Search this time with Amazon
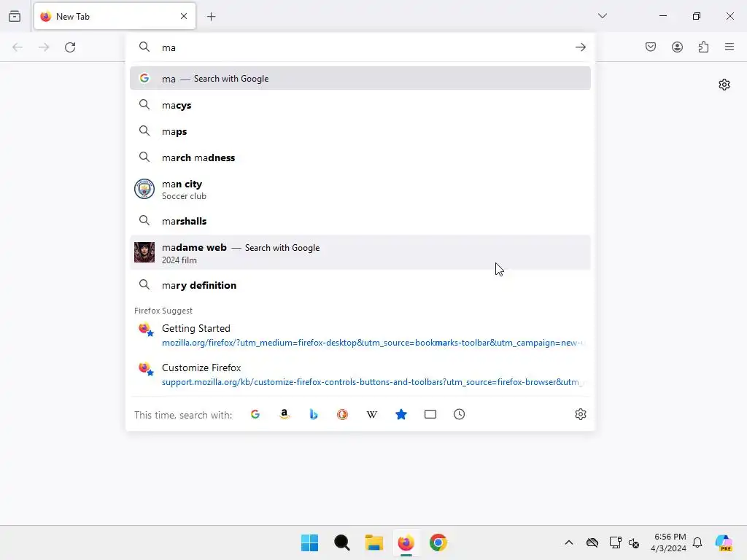The width and height of the screenshot is (747, 560). coord(285,414)
